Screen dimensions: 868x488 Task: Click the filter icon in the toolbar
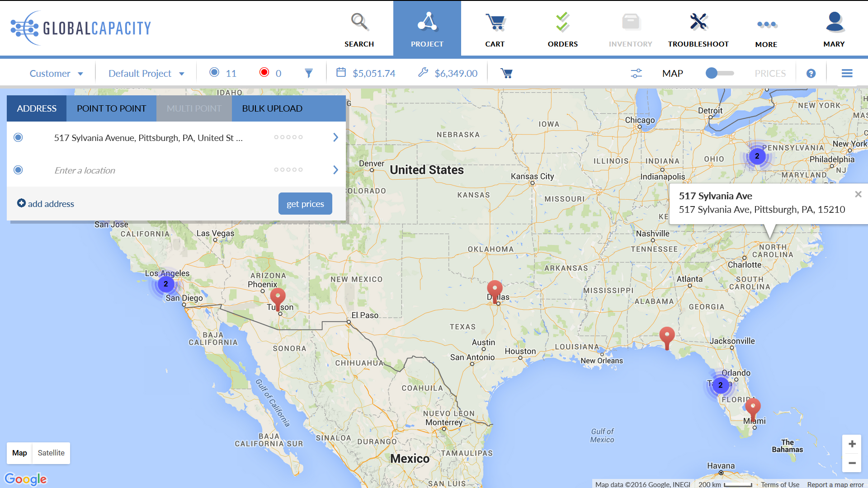(x=308, y=73)
